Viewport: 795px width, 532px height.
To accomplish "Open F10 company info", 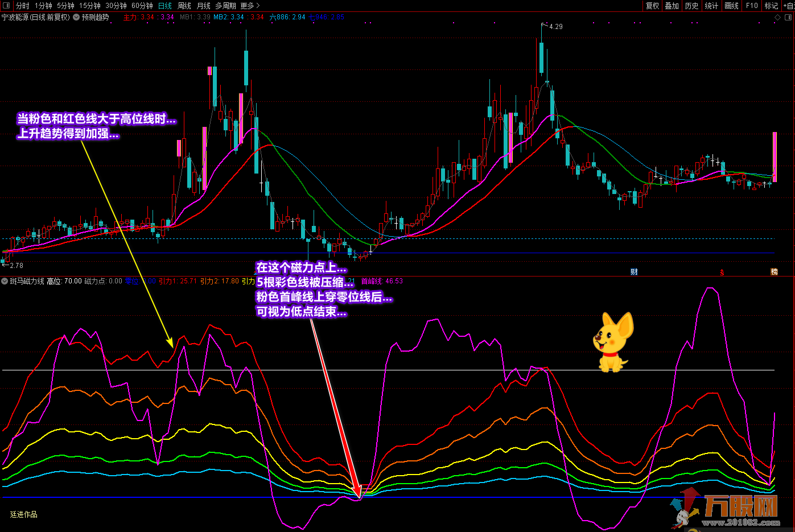I will point(752,6).
